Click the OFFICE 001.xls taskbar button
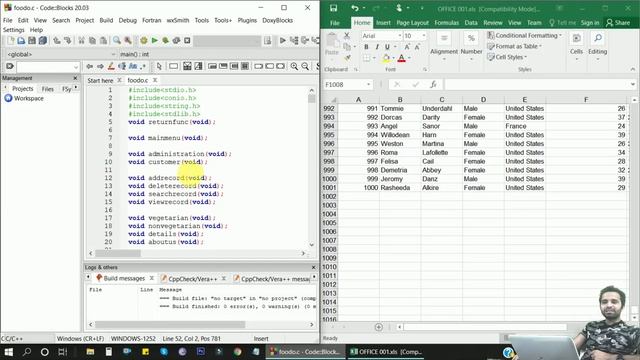Screen dimensions: 640x360 pyautogui.click(x=386, y=352)
